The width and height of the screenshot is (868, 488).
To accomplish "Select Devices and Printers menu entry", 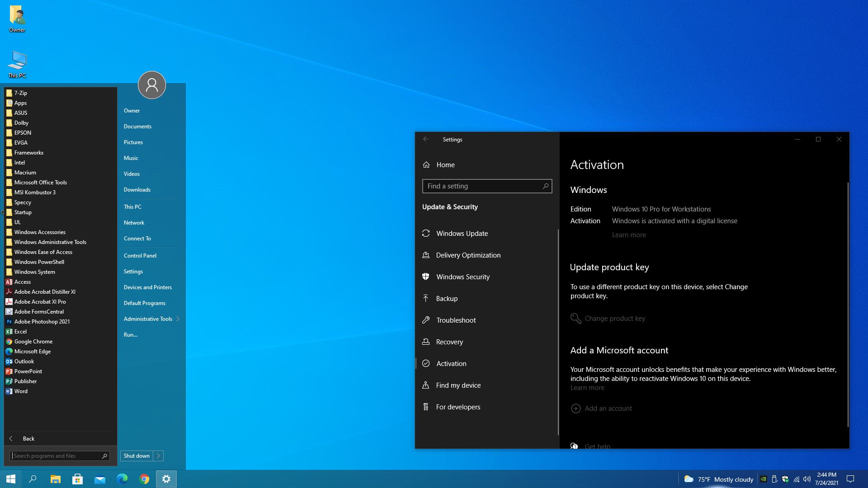I will (x=148, y=287).
